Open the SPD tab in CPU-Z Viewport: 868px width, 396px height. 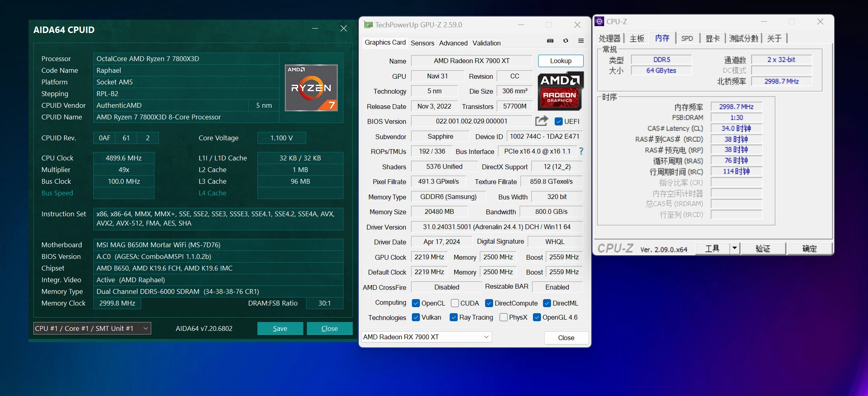(687, 38)
